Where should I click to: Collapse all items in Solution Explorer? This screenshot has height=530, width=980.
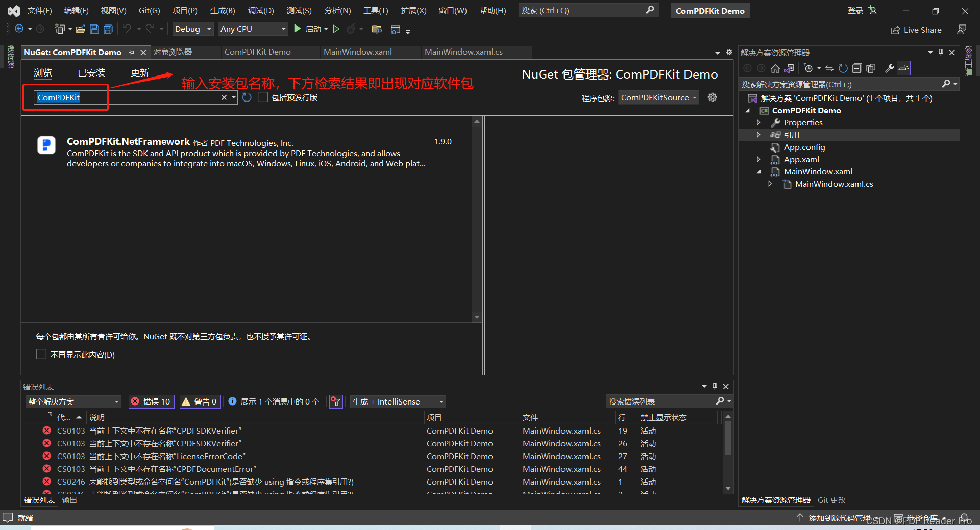pos(857,68)
